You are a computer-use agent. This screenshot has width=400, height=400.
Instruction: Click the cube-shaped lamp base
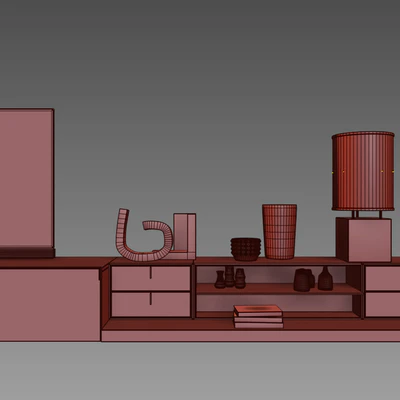coord(364,240)
